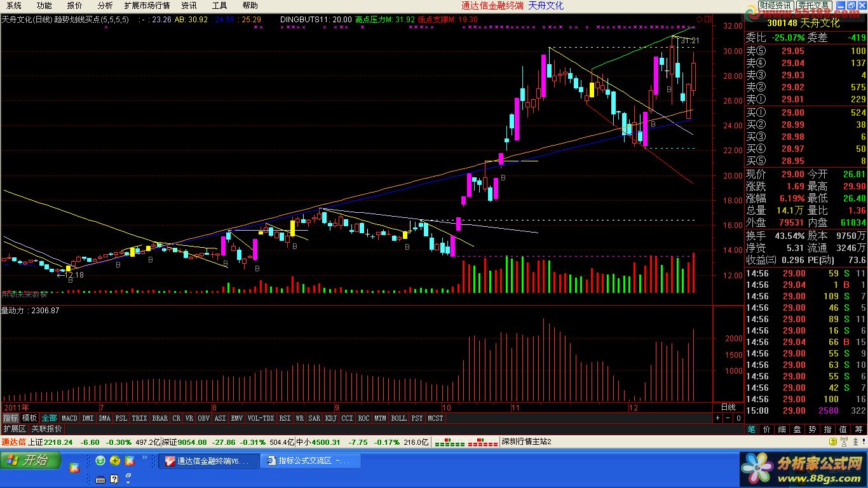Click the 财经资讯 button
Screen dimensions: 868x488
pos(776,6)
